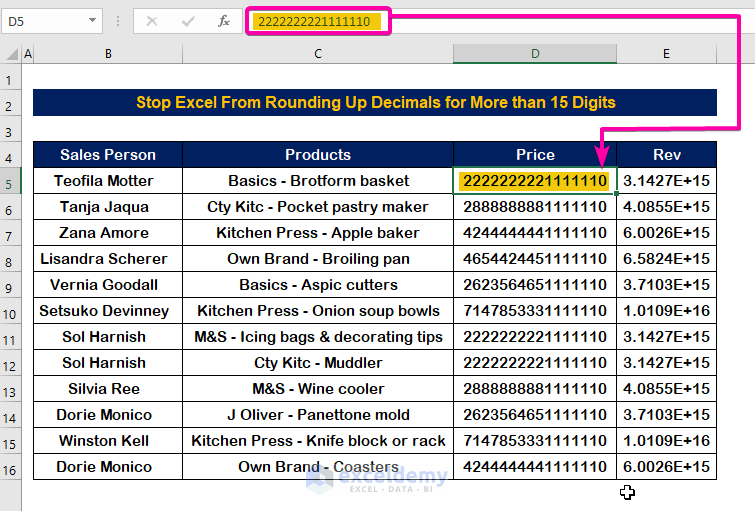Image resolution: width=755 pixels, height=511 pixels.
Task: Select cell 'Vernia Goodall'
Action: [108, 285]
